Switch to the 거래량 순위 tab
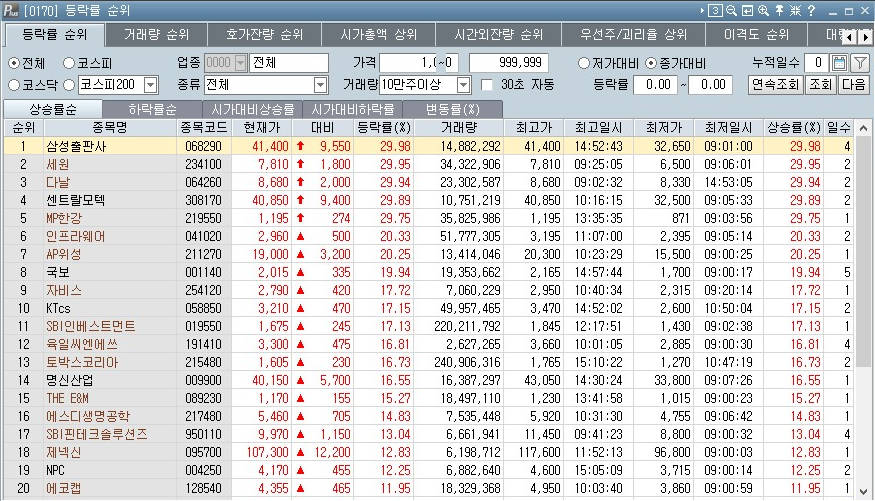Screen dimensions: 875x501 156,35
